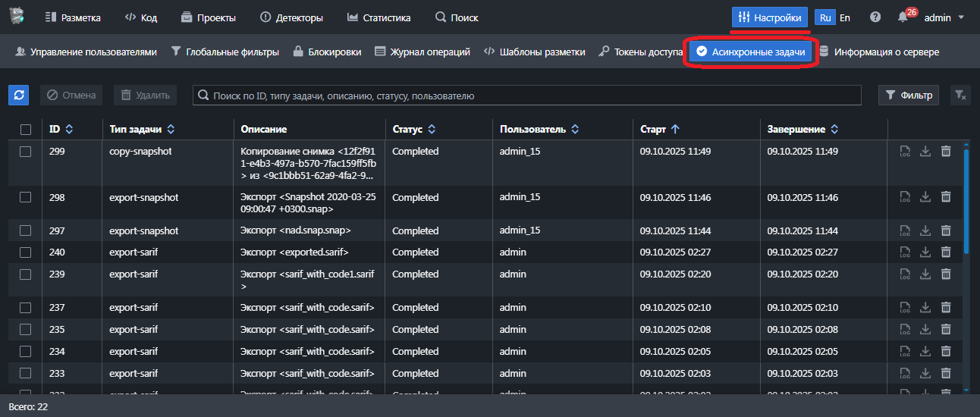Open notifications bell with 26 badge
980x417 pixels.
coord(902,17)
